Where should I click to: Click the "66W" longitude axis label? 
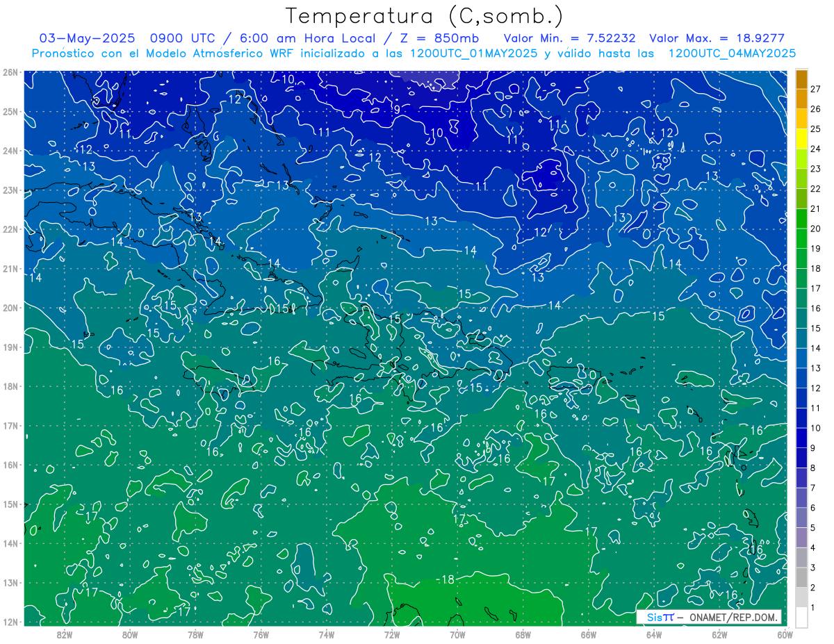coord(589,634)
